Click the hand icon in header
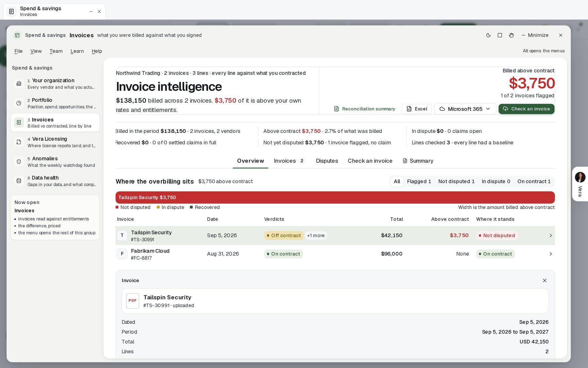Screen dimensions: 588x368 coord(511,35)
